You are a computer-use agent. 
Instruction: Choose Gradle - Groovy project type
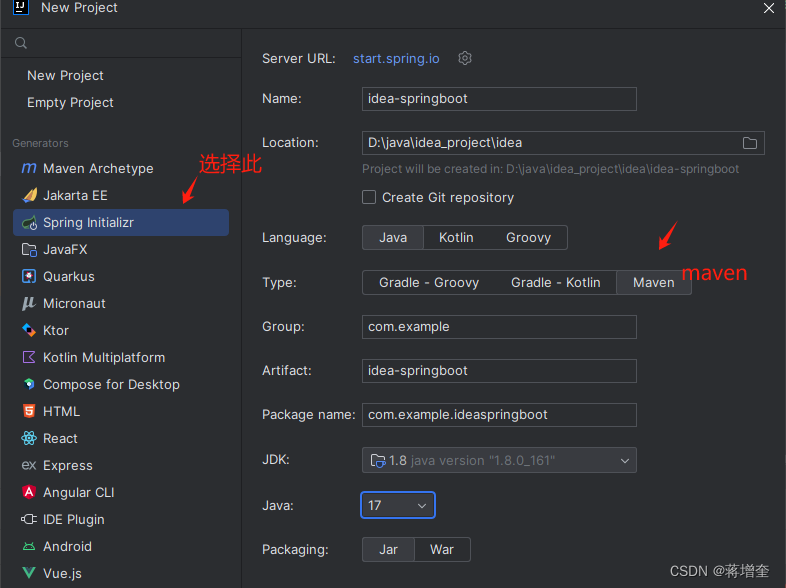[429, 283]
